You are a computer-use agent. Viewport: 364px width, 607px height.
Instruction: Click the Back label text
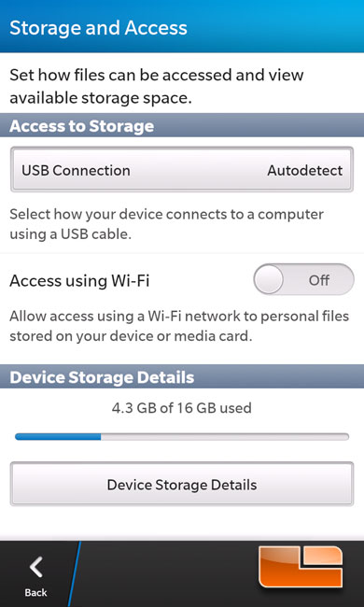(36, 592)
